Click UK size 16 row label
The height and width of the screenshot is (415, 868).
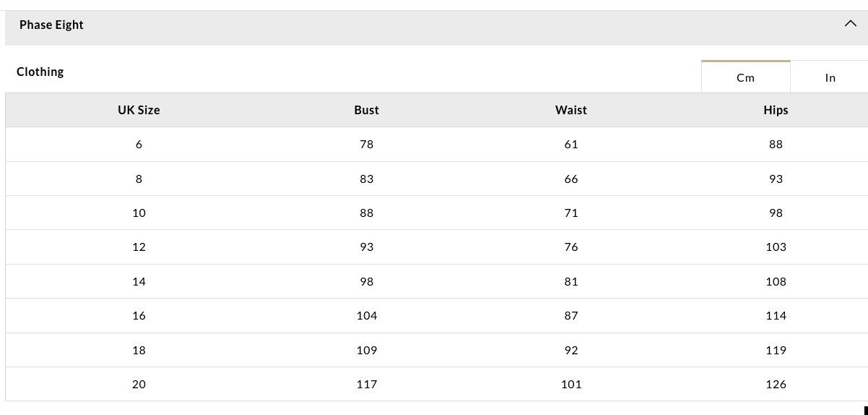[139, 315]
